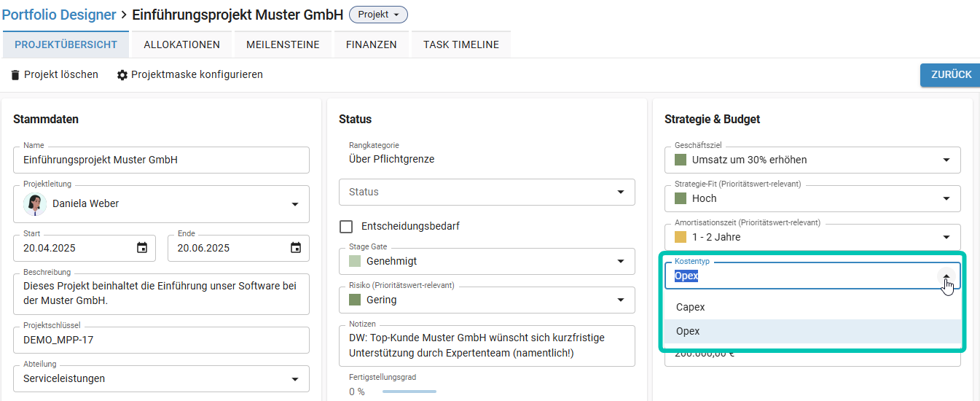Open the Projekt type chip dropdown
The image size is (980, 401).
click(378, 15)
